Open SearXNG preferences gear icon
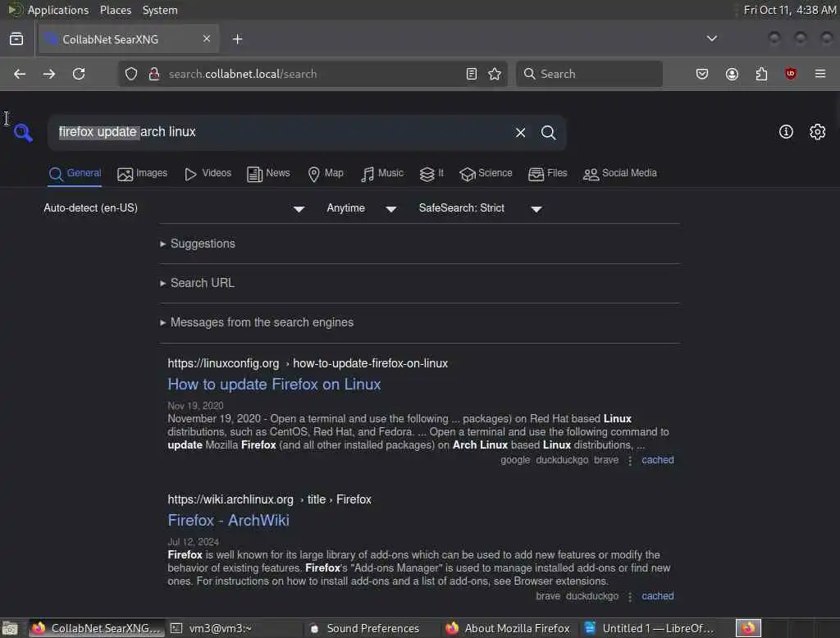840x638 pixels. tap(818, 132)
